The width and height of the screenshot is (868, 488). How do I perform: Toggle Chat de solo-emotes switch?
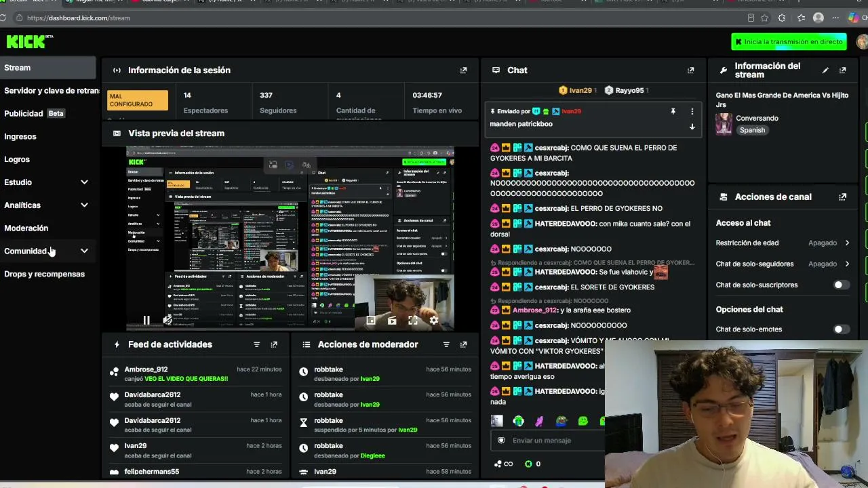(841, 329)
